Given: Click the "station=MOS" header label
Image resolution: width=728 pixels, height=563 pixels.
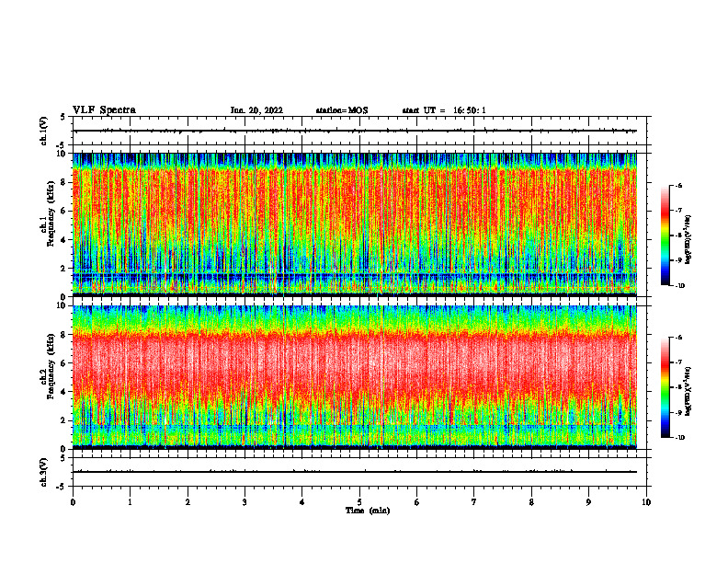Looking at the screenshot, I should click(x=342, y=110).
